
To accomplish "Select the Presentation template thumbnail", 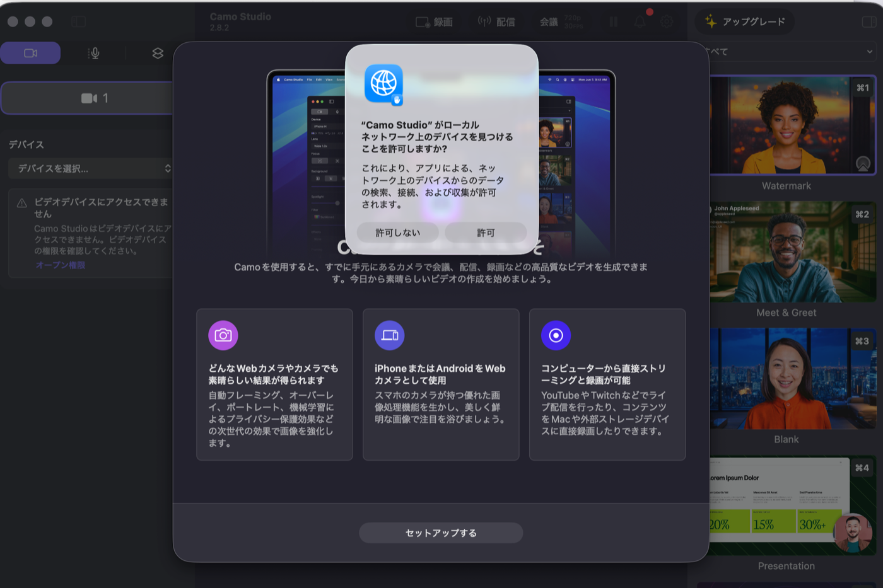I will click(x=793, y=505).
